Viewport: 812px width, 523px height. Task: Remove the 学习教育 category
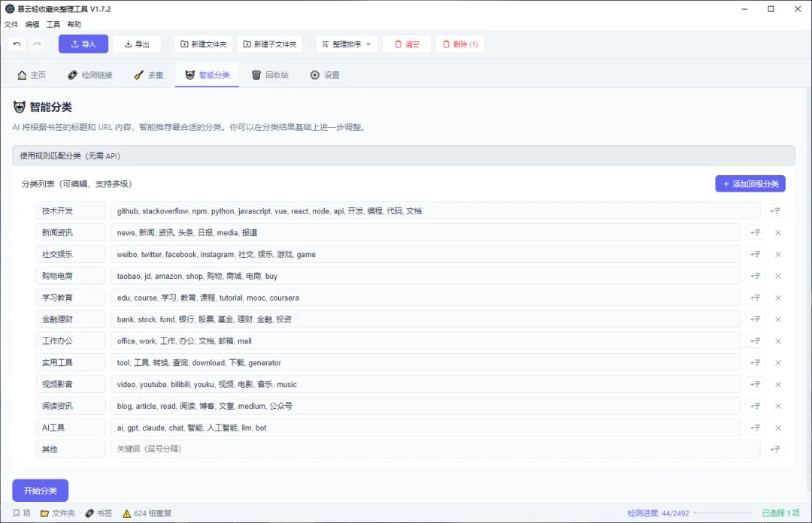tap(778, 298)
